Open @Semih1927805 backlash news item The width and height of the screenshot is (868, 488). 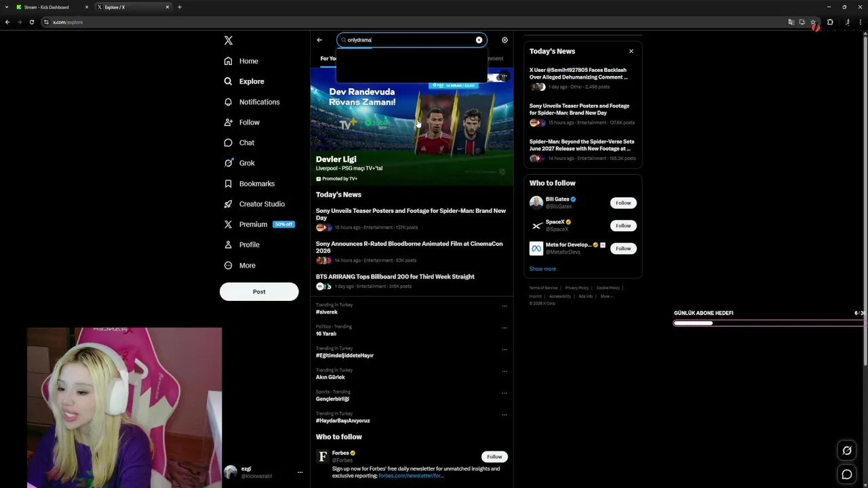click(583, 78)
